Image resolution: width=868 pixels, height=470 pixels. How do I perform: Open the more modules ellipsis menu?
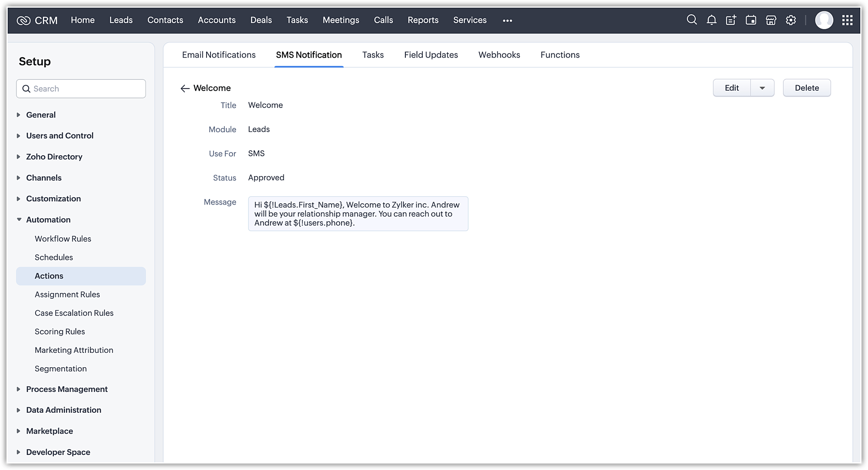(x=507, y=20)
